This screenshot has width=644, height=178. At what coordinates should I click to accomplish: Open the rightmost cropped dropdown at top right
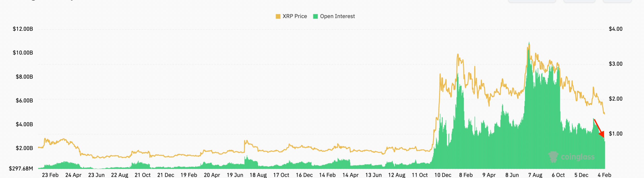coord(617,1)
